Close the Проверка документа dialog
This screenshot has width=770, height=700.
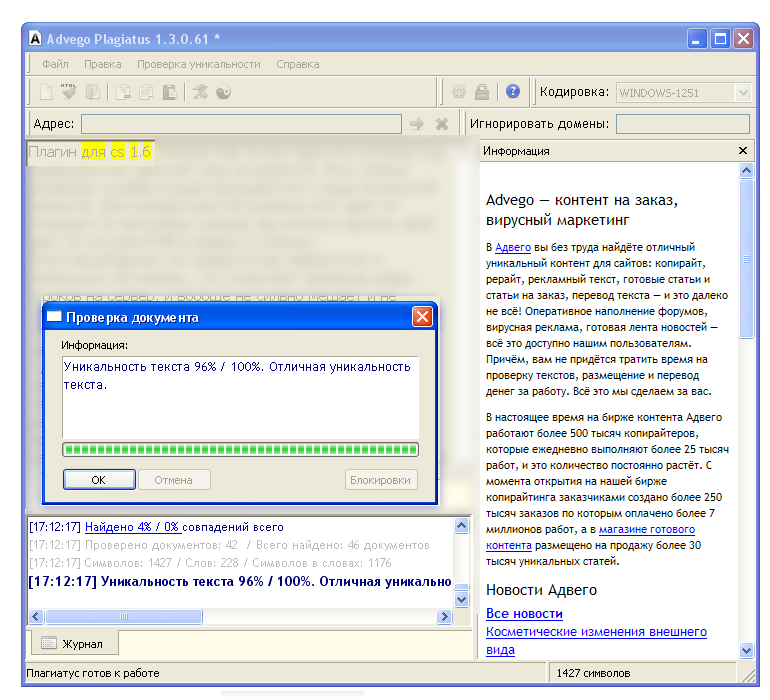(x=422, y=317)
